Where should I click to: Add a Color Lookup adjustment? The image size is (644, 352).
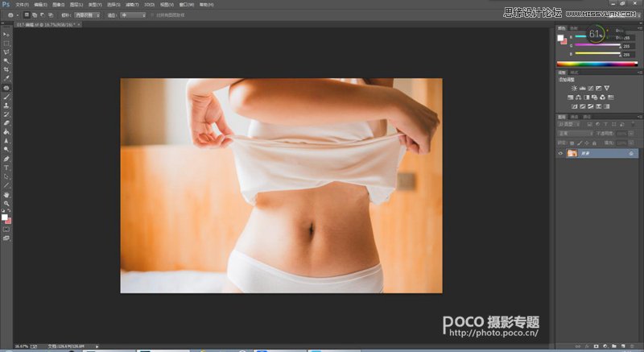tap(611, 97)
